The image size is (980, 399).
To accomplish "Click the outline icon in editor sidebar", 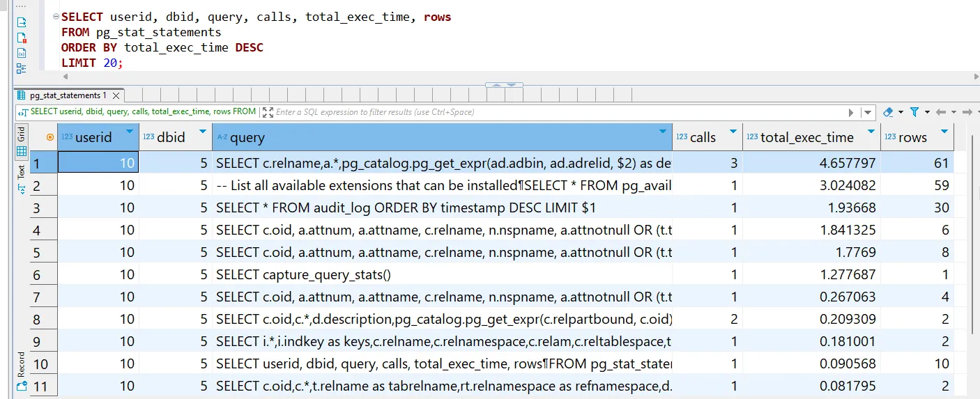I will click(x=22, y=68).
